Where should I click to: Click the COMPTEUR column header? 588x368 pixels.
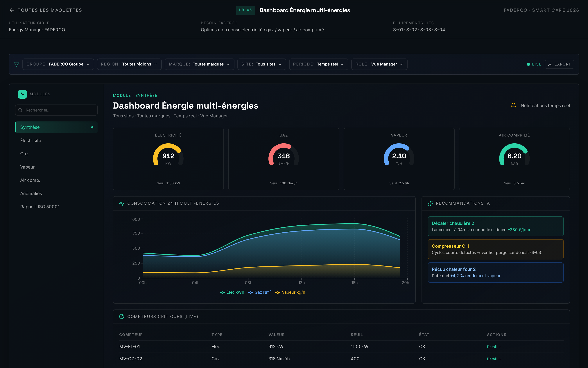click(x=131, y=335)
